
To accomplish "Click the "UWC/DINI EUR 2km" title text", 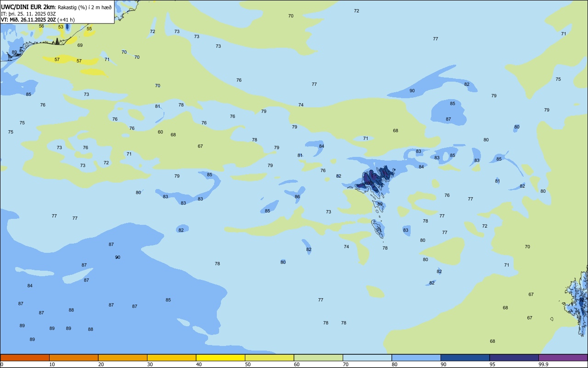I will point(28,7).
